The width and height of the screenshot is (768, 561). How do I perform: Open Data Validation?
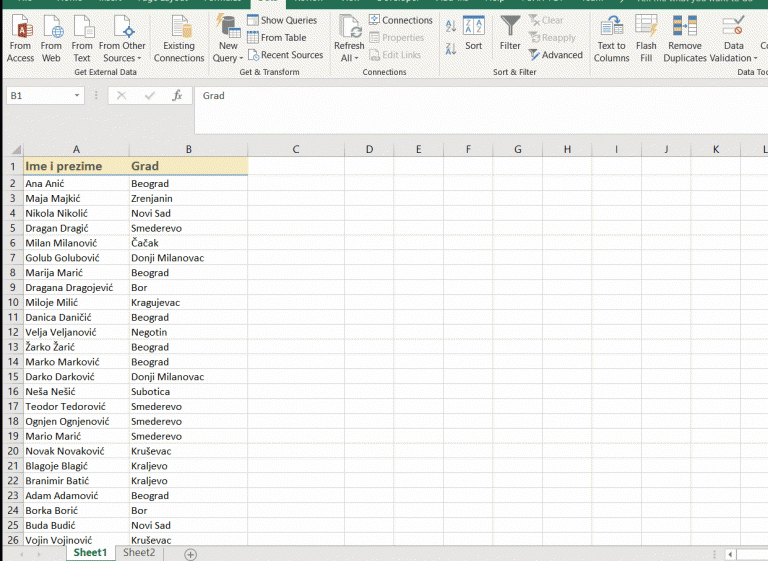(734, 39)
